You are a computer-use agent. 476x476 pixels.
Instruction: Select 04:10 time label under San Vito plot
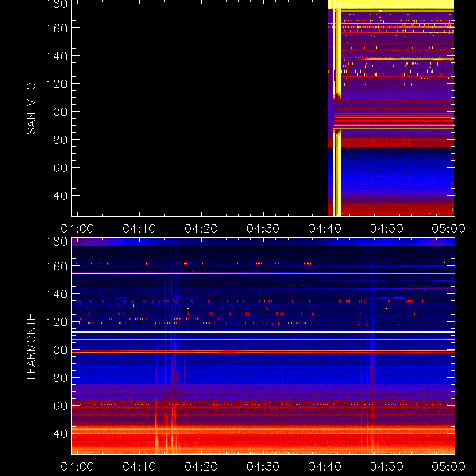click(139, 228)
